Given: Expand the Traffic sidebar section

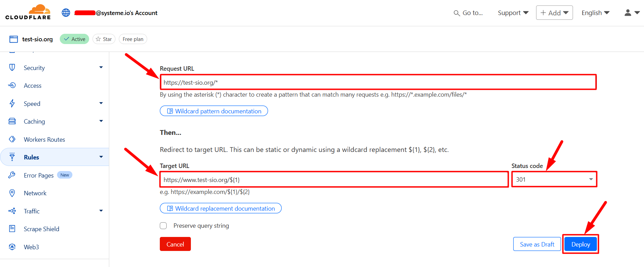Looking at the screenshot, I should (101, 211).
